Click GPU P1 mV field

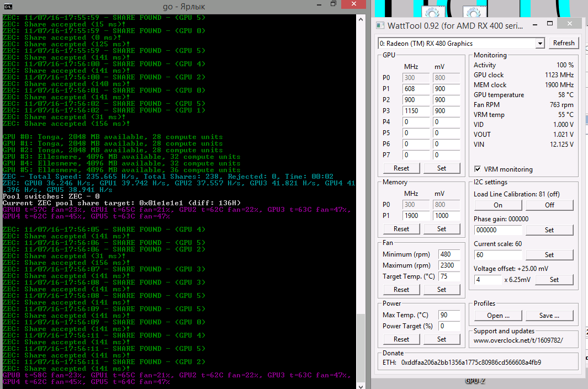point(447,89)
